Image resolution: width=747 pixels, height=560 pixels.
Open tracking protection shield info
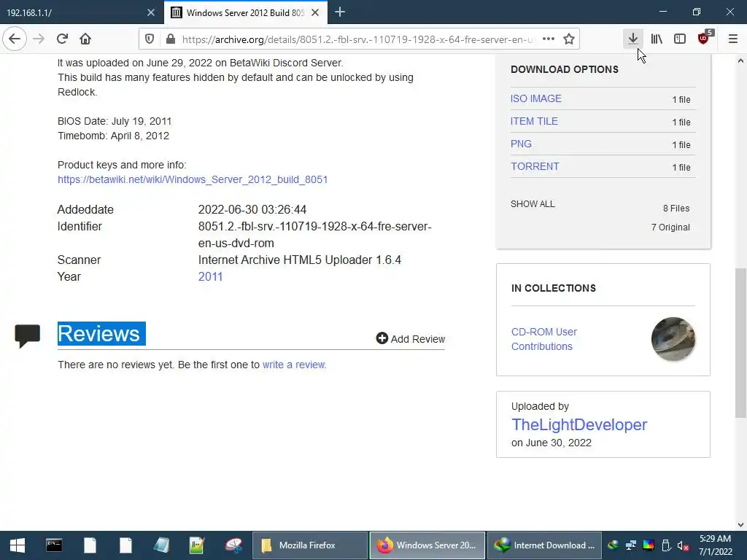tap(150, 39)
